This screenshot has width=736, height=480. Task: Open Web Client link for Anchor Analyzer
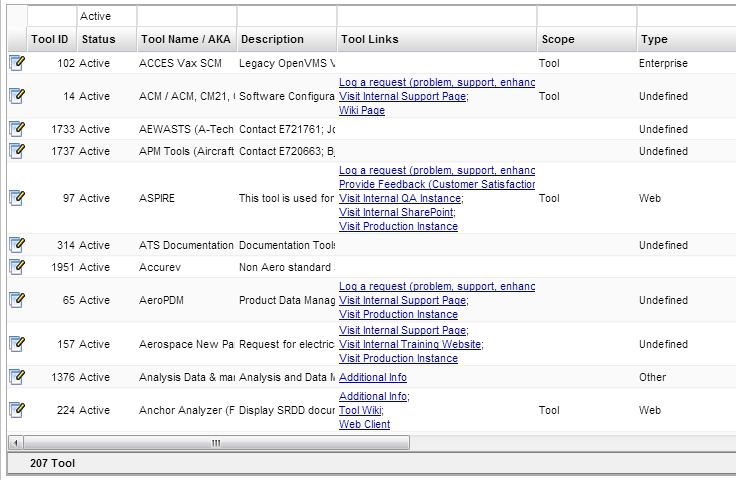[x=364, y=424]
